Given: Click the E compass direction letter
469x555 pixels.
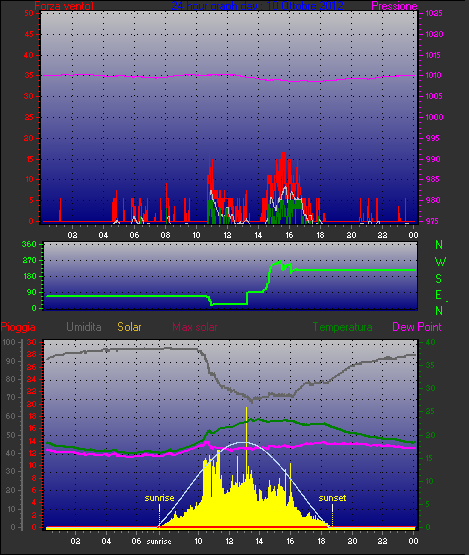Looking at the screenshot, I should click(439, 295).
